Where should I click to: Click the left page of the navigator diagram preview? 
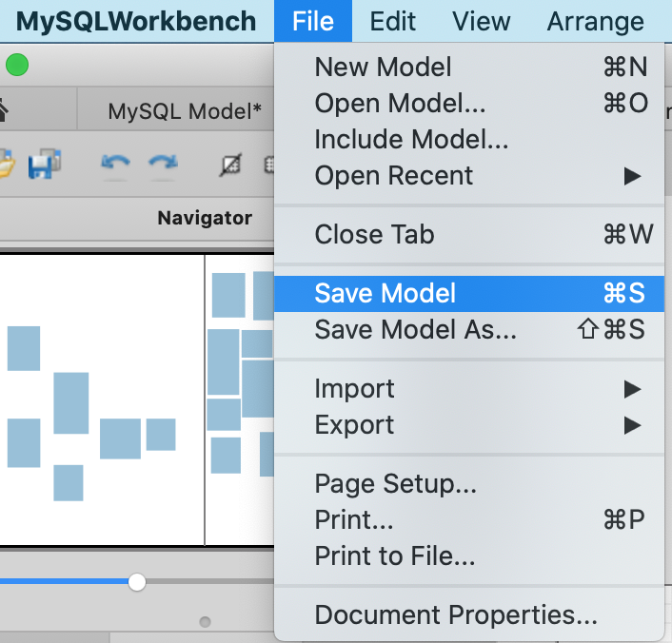click(x=102, y=400)
